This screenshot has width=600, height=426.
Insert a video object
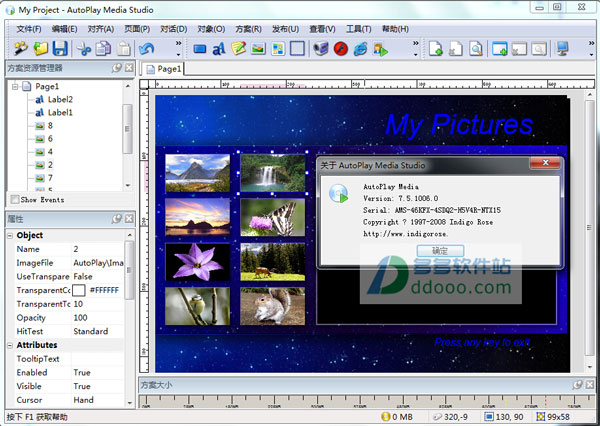click(321, 49)
